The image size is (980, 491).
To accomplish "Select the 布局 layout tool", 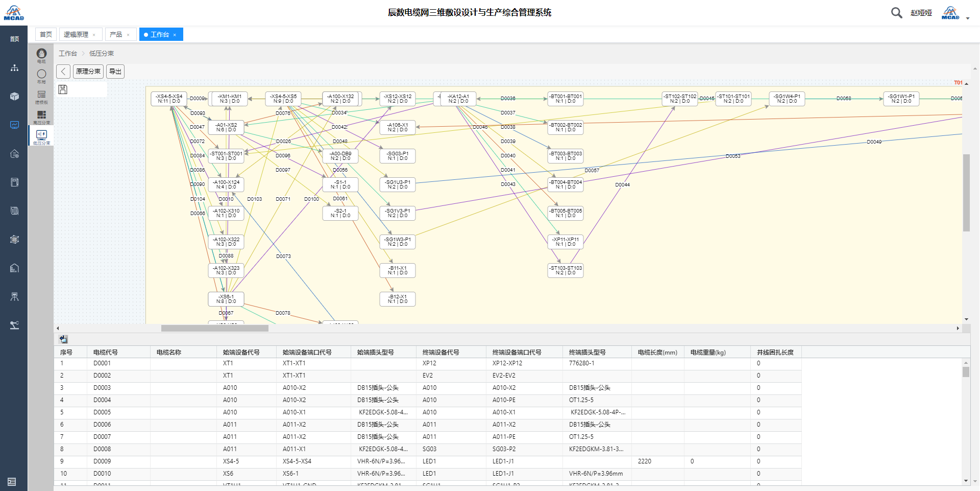I will (x=41, y=76).
